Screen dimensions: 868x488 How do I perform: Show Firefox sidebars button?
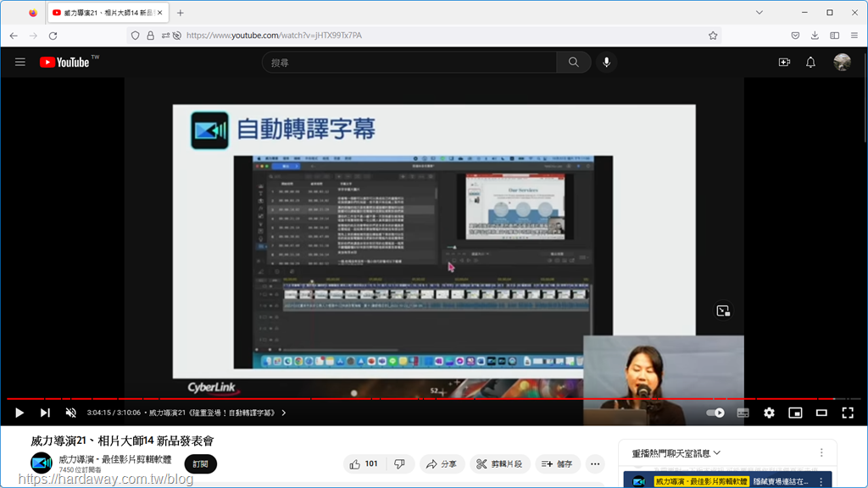(x=835, y=36)
